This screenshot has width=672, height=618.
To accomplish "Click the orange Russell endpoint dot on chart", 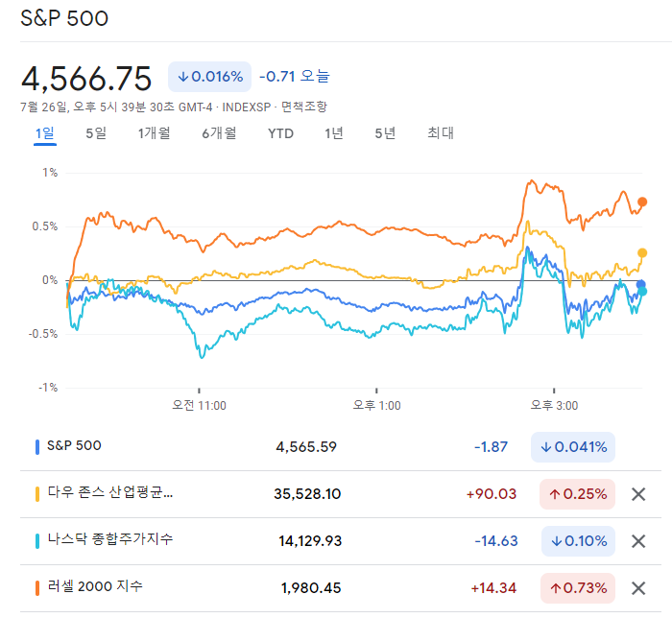I will (642, 202).
